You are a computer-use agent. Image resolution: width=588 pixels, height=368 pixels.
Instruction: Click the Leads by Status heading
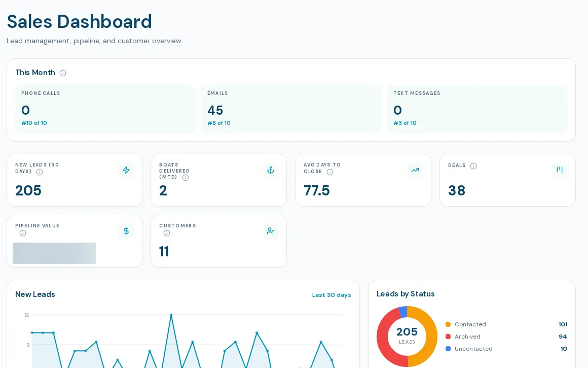click(406, 294)
